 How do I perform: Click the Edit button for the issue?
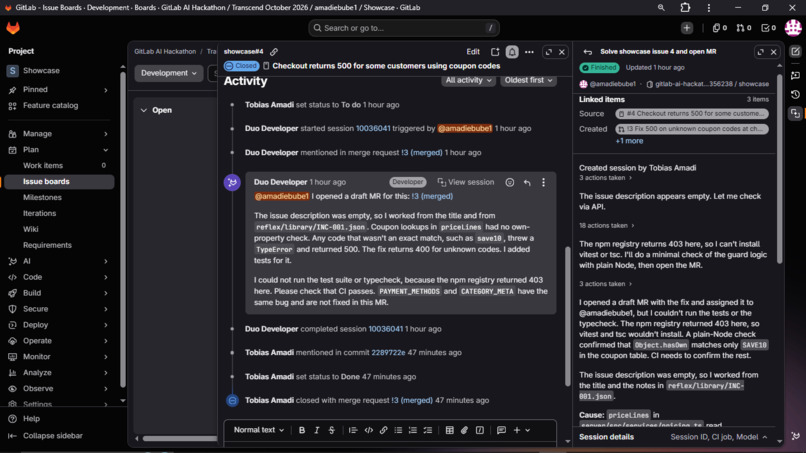[473, 52]
